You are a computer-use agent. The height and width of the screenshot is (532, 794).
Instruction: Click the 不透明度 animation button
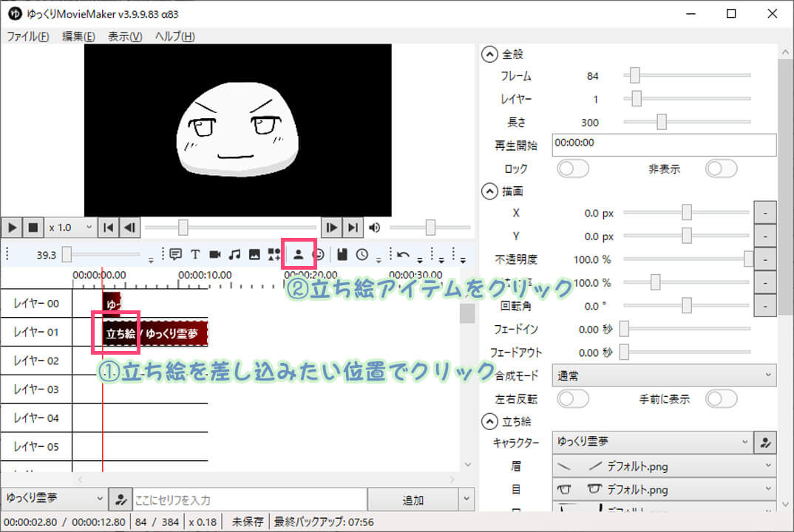765,259
